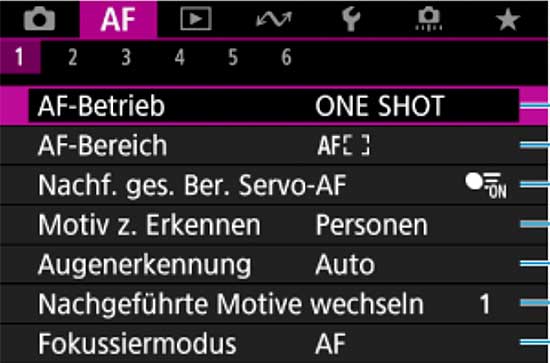Open the custom functions camera icon tab
This screenshot has height=363, width=550.
(x=429, y=20)
